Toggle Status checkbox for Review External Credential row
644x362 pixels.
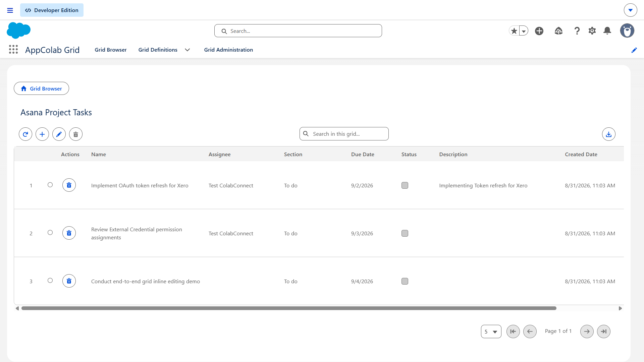(x=405, y=233)
